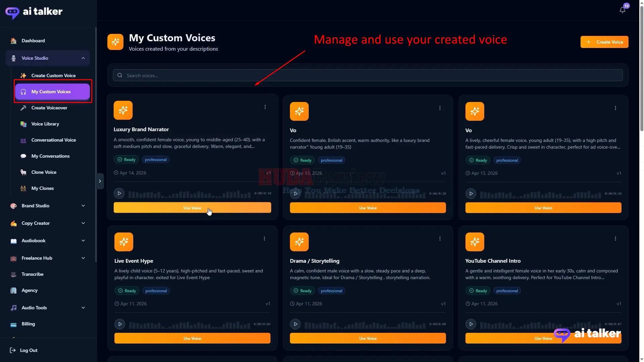The width and height of the screenshot is (644, 362).
Task: Open the Billing menu item
Action: [48, 324]
